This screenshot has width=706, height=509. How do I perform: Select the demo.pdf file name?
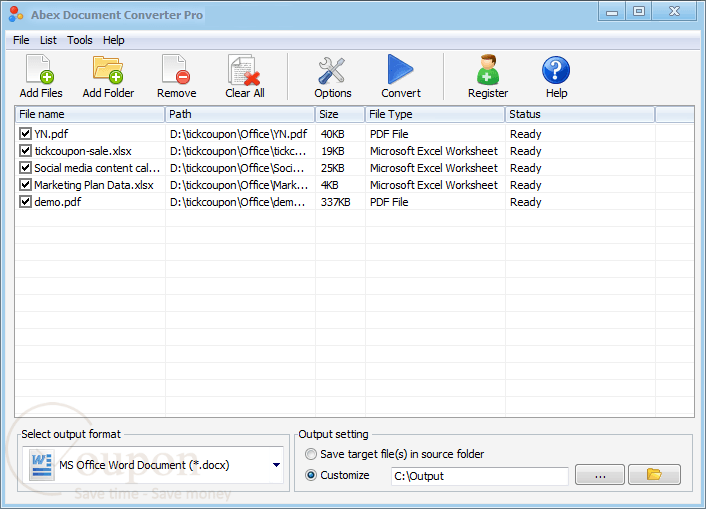(58, 202)
